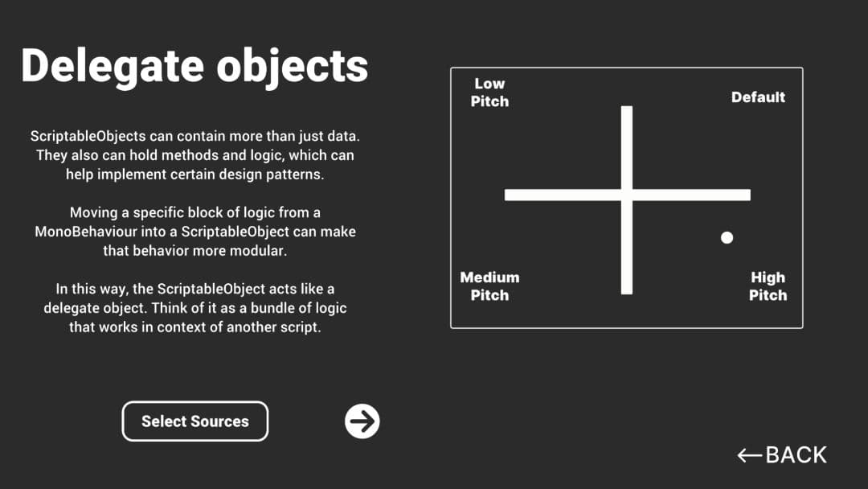
Task: Click the Delegate objects slide title
Action: pos(195,66)
